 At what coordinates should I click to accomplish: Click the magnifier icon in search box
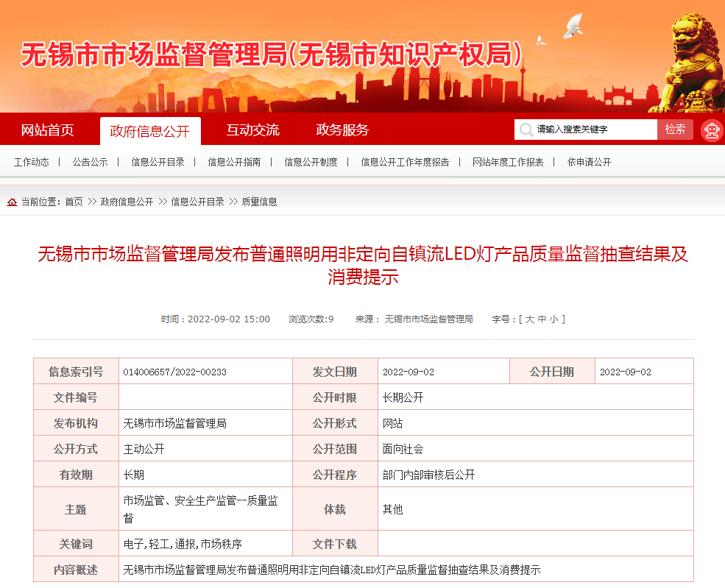526,130
